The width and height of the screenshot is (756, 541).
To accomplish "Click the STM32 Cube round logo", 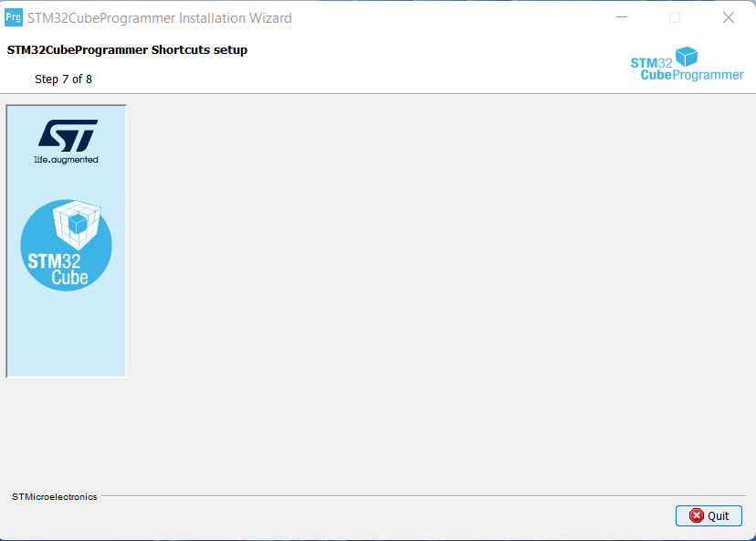I will click(66, 245).
